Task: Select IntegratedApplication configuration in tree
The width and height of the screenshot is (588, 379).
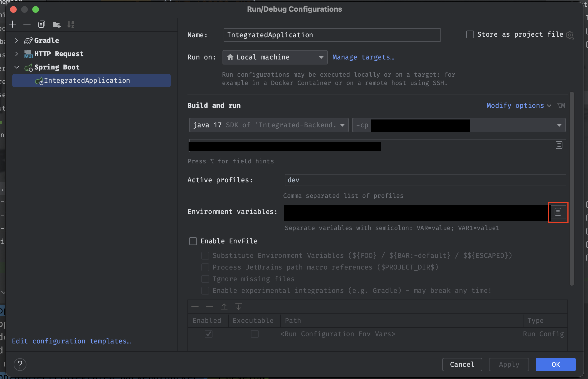Action: [87, 81]
